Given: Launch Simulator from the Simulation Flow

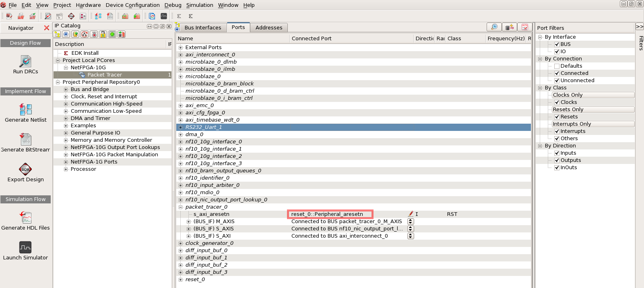Looking at the screenshot, I should click(25, 247).
